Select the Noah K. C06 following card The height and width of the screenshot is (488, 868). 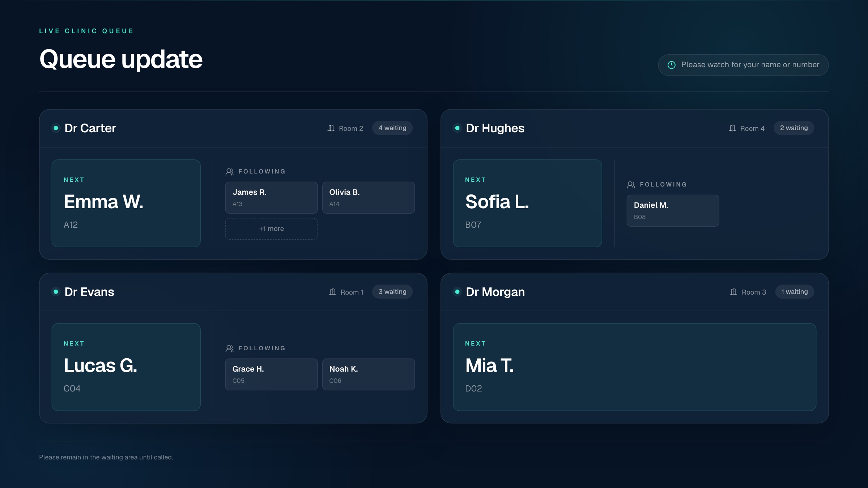click(369, 374)
